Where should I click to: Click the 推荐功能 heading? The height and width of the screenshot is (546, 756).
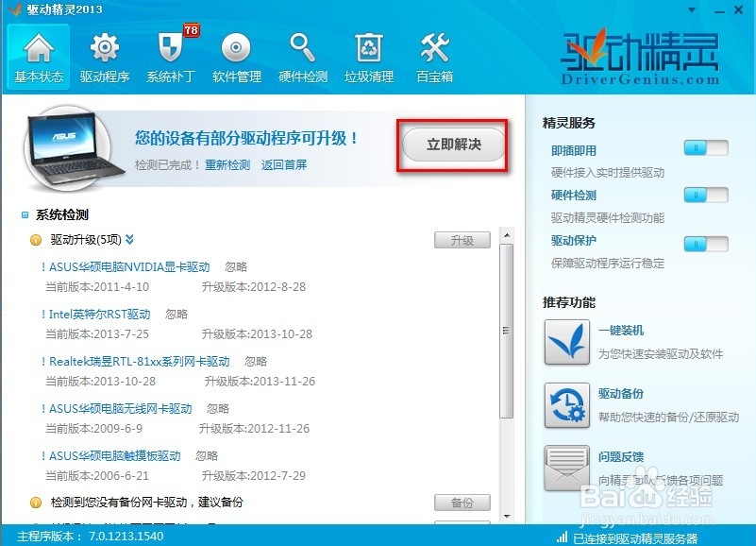pyautogui.click(x=569, y=302)
